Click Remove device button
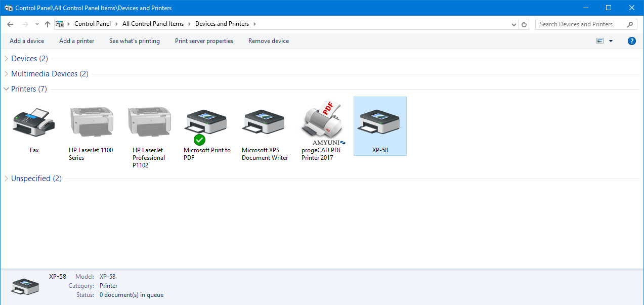The height and width of the screenshot is (305, 644). [268, 41]
